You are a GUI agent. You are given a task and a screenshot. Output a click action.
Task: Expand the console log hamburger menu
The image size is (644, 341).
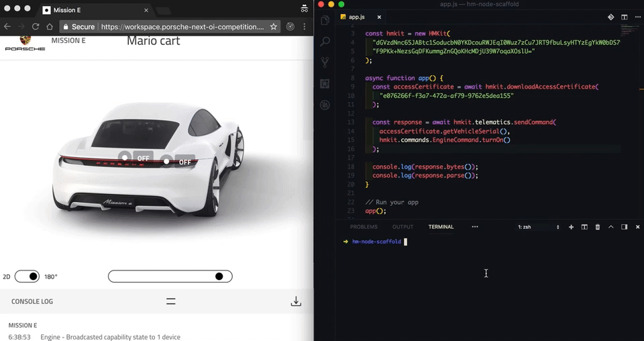171,301
